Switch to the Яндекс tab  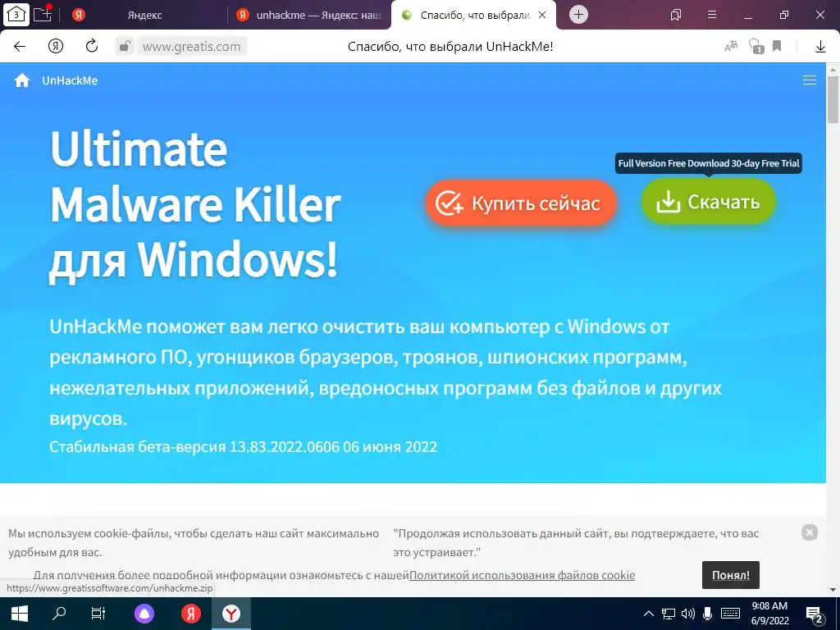coord(144,15)
